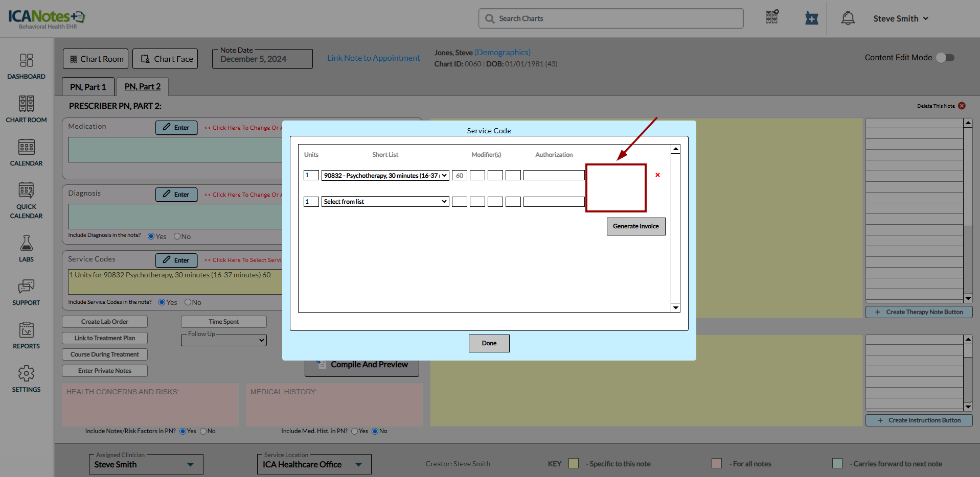980x477 pixels.
Task: Open the Reports sidebar icon
Action: coord(26,336)
